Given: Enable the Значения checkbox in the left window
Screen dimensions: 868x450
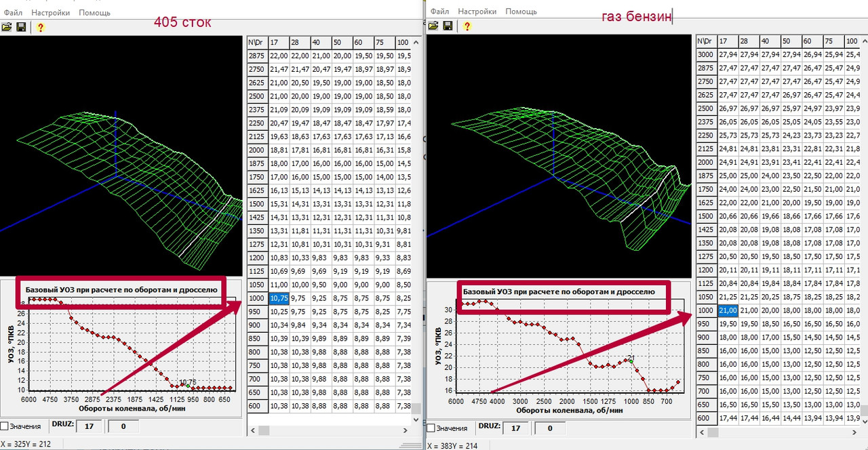Looking at the screenshot, I should (5, 426).
